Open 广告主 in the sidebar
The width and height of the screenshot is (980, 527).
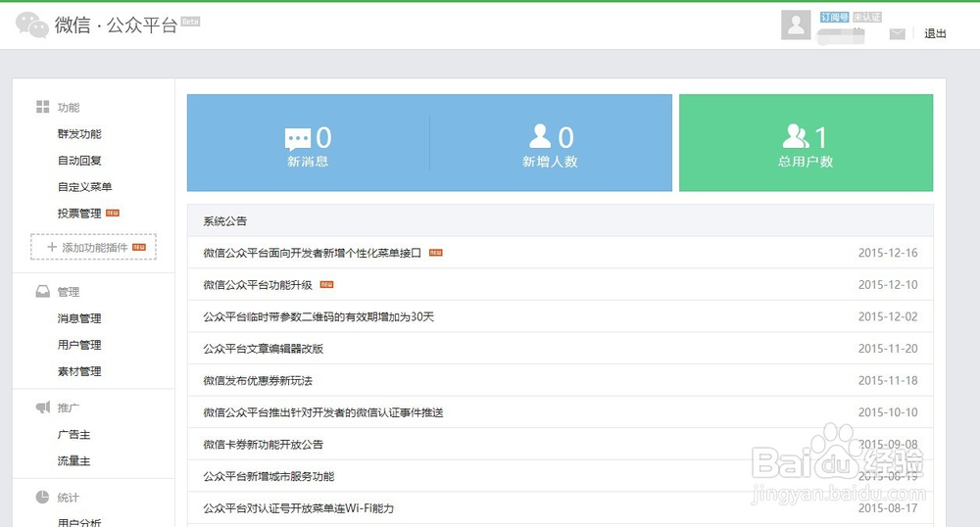point(73,435)
